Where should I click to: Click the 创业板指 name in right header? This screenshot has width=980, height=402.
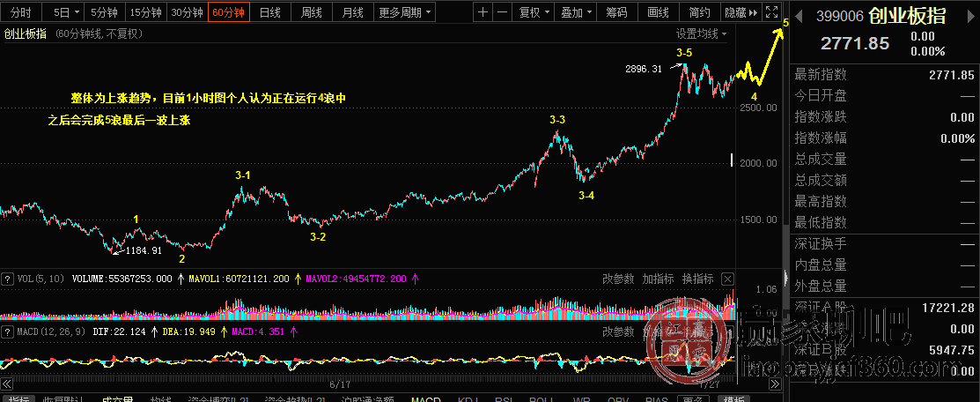pyautogui.click(x=907, y=16)
